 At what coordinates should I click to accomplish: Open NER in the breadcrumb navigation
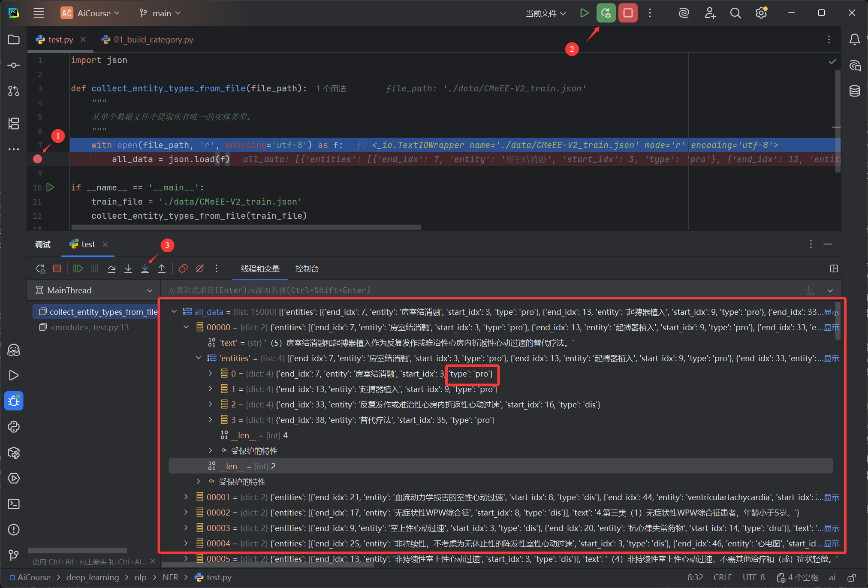point(170,577)
